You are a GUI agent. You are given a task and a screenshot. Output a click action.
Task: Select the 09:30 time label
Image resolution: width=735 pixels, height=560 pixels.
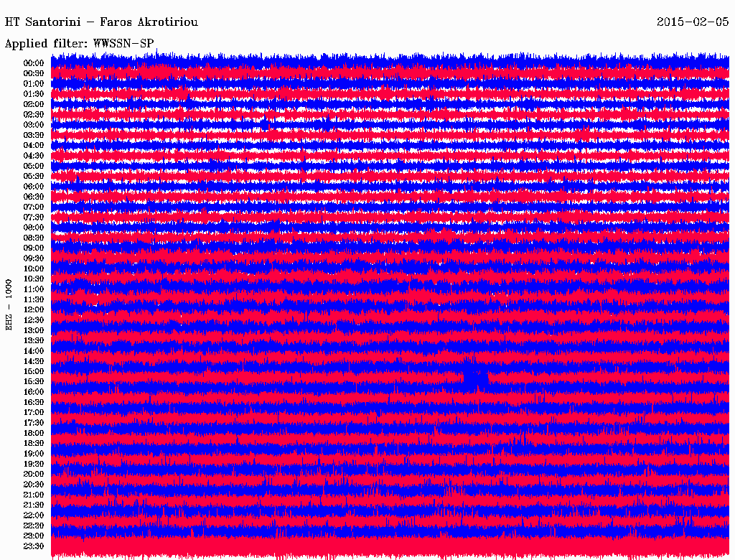pos(33,258)
